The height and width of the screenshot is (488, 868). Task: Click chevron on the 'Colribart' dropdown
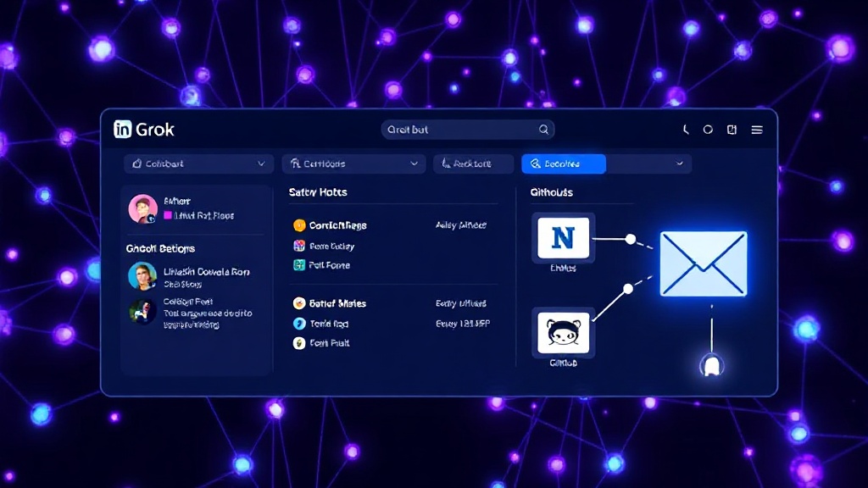[261, 164]
